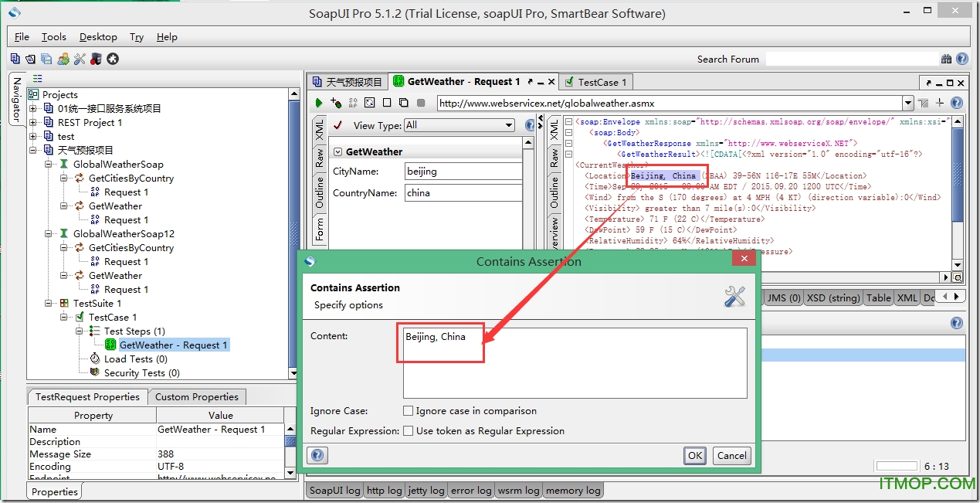Collapse the soap:Envelope XML node
This screenshot has height=503, width=980.
(x=568, y=122)
